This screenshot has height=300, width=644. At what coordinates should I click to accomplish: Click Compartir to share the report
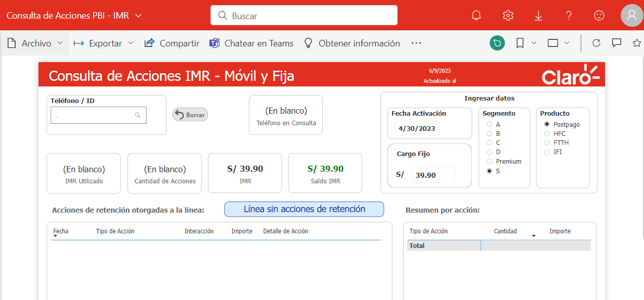coord(171,43)
